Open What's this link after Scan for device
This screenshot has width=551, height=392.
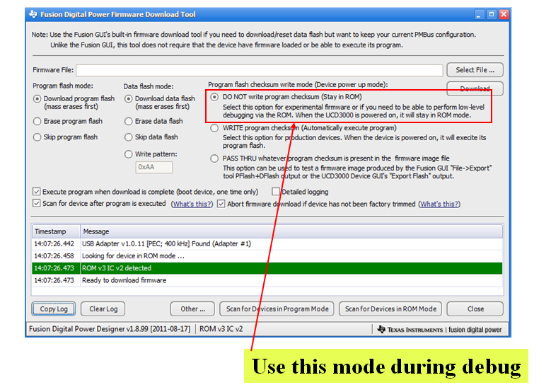point(192,204)
